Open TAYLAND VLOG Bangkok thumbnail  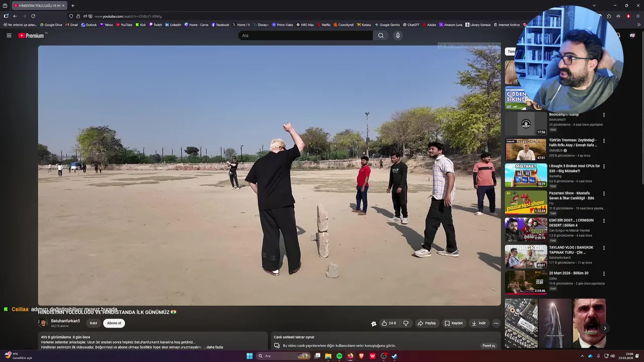pos(526,256)
